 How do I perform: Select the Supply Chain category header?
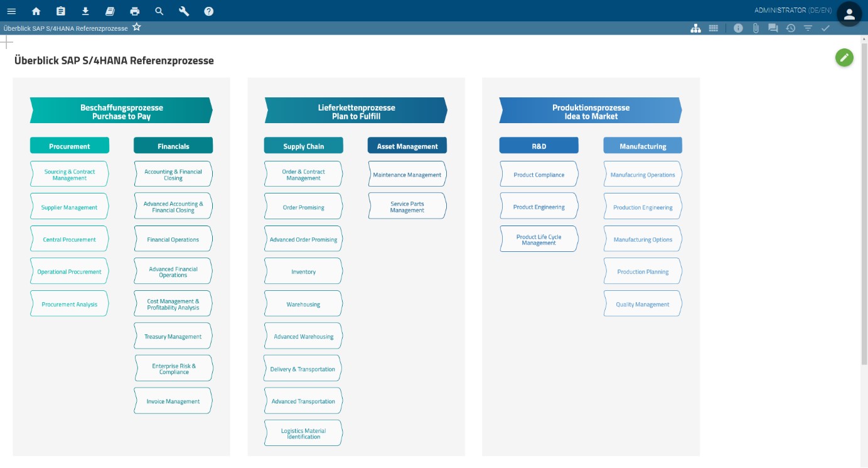tap(304, 146)
